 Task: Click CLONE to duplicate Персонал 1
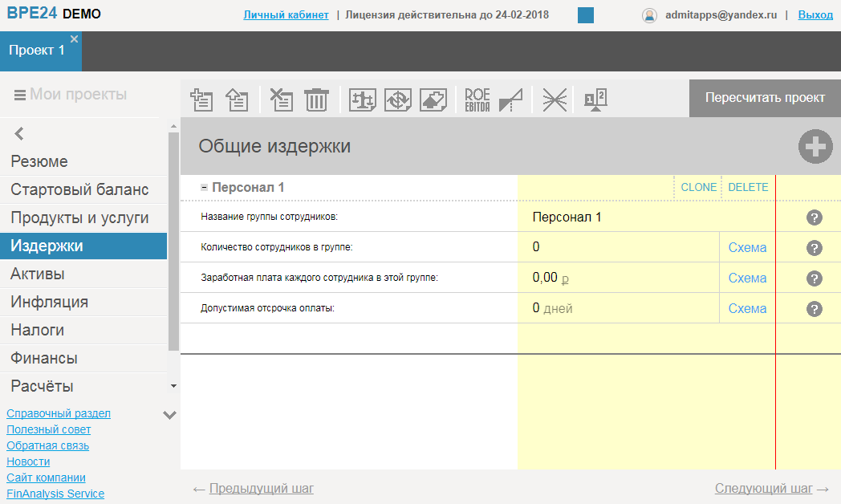[x=697, y=186]
